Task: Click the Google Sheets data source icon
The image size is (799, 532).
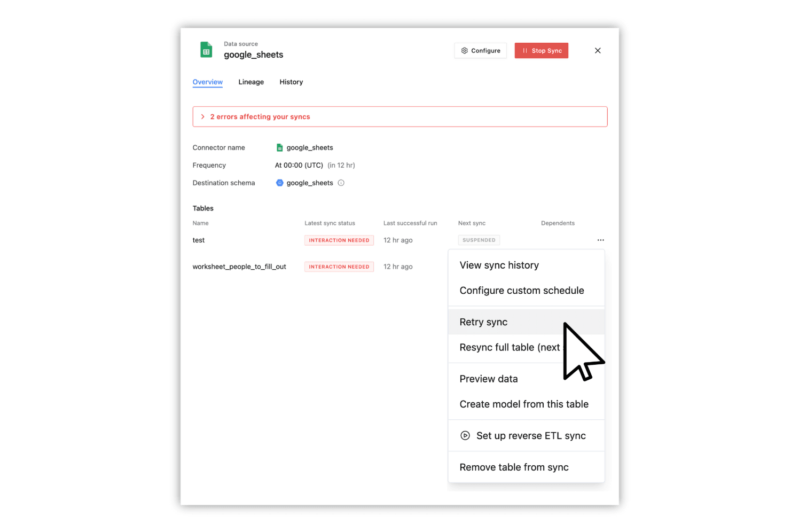Action: 206,50
